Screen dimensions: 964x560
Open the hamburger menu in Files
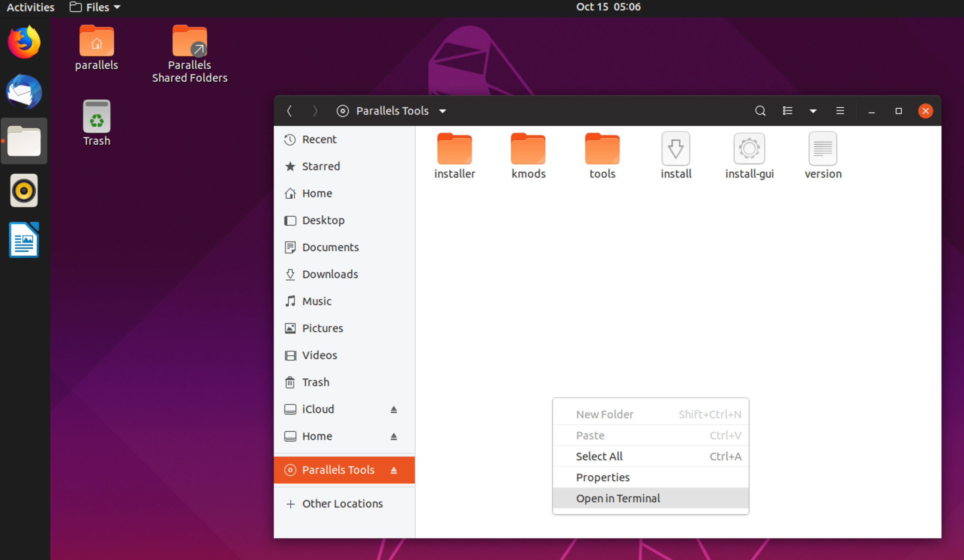[840, 111]
